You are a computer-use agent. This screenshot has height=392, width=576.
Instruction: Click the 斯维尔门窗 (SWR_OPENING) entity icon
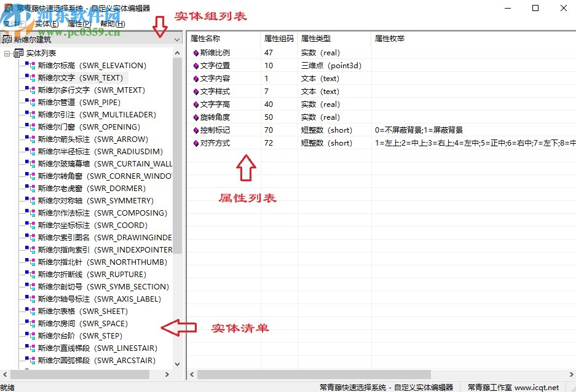pos(30,127)
